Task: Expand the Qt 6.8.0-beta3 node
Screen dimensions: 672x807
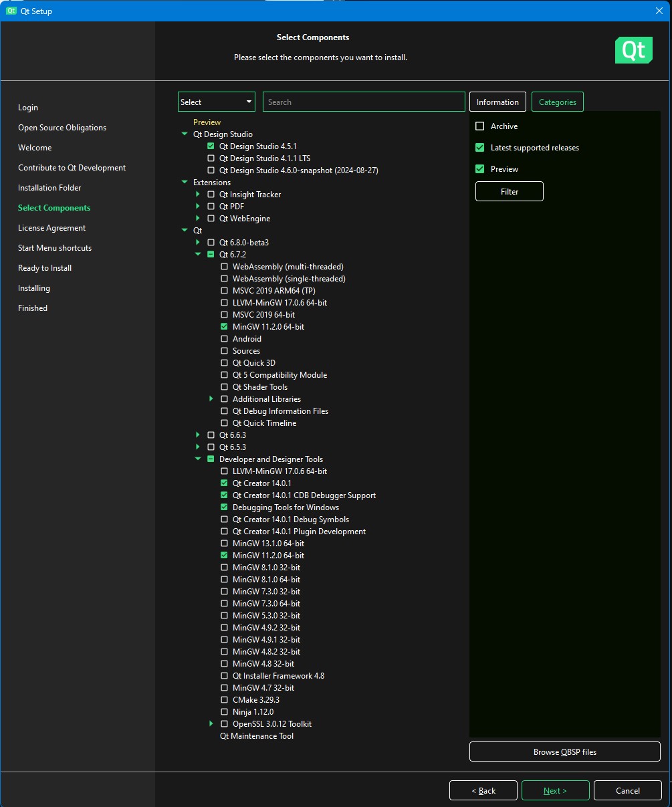Action: point(198,243)
